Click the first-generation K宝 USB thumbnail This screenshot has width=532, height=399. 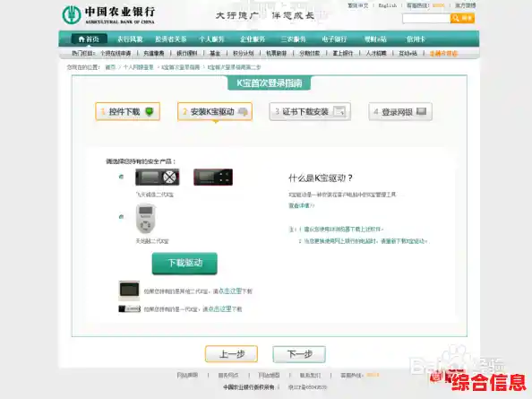pos(129,308)
